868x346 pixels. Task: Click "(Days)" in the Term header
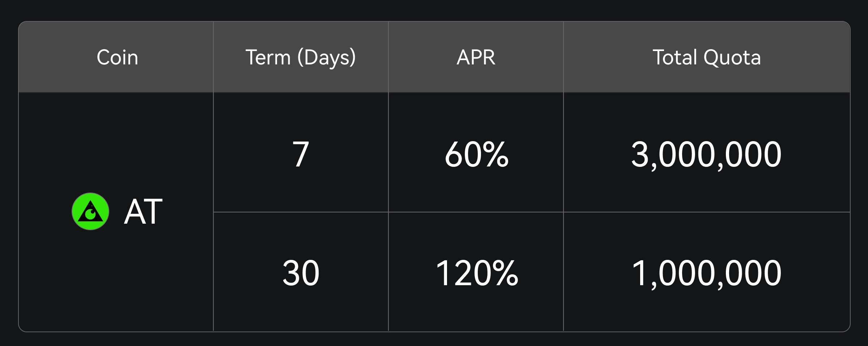pos(327,57)
